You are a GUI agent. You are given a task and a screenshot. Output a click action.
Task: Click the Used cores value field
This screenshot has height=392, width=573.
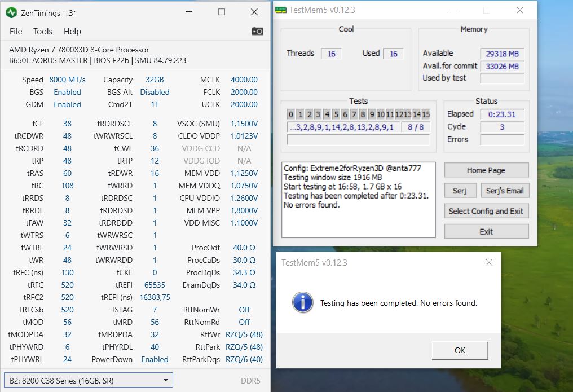click(x=393, y=54)
